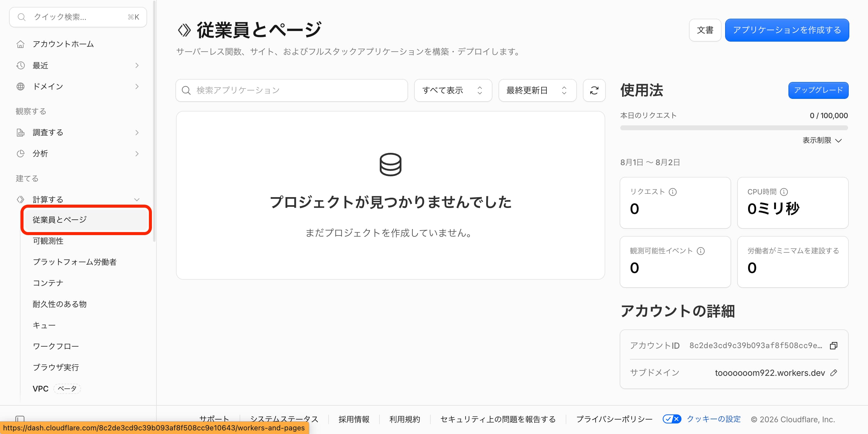Click the info icon beside リクエスト
868x434 pixels.
tap(673, 192)
